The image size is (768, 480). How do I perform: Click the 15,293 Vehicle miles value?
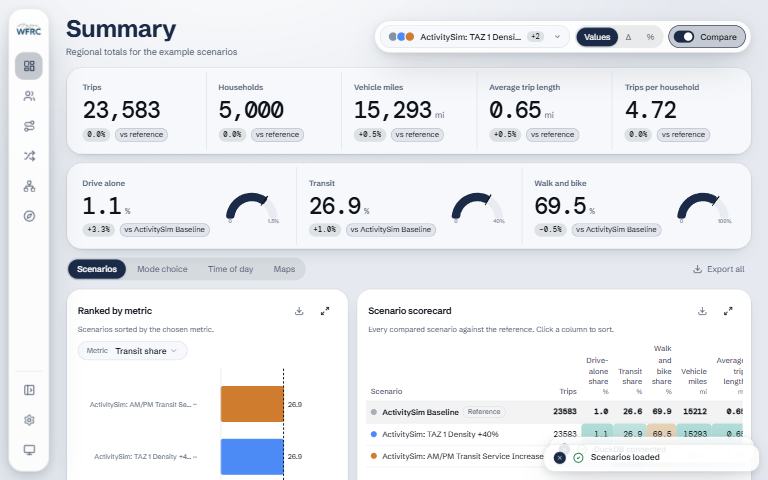tap(393, 110)
